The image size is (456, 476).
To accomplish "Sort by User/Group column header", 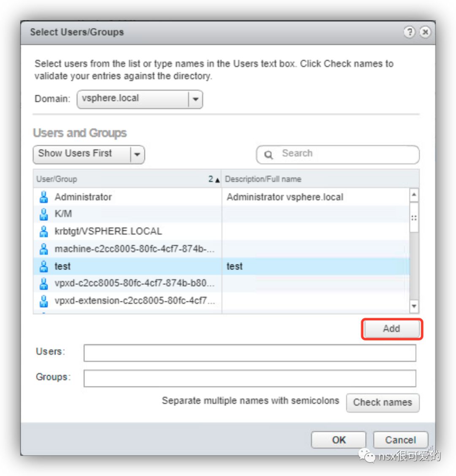I will (x=127, y=179).
